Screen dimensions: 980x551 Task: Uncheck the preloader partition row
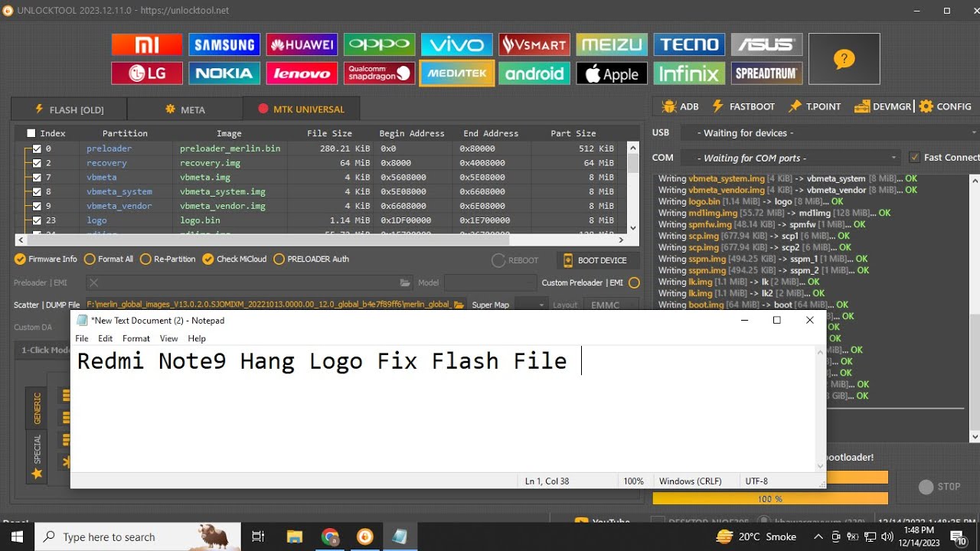click(x=36, y=148)
